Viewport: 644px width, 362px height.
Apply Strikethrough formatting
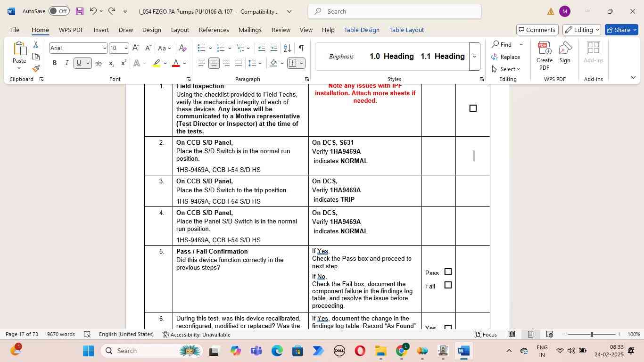coord(98,63)
